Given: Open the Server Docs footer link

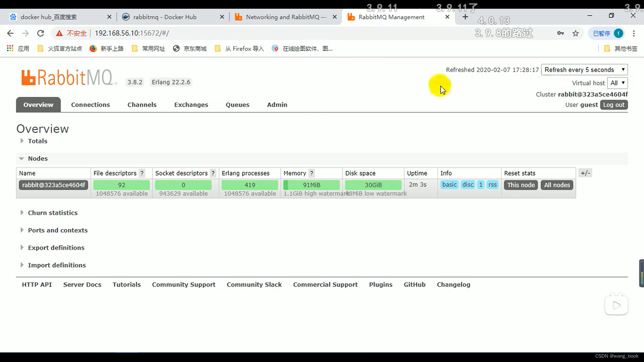Looking at the screenshot, I should click(82, 285).
